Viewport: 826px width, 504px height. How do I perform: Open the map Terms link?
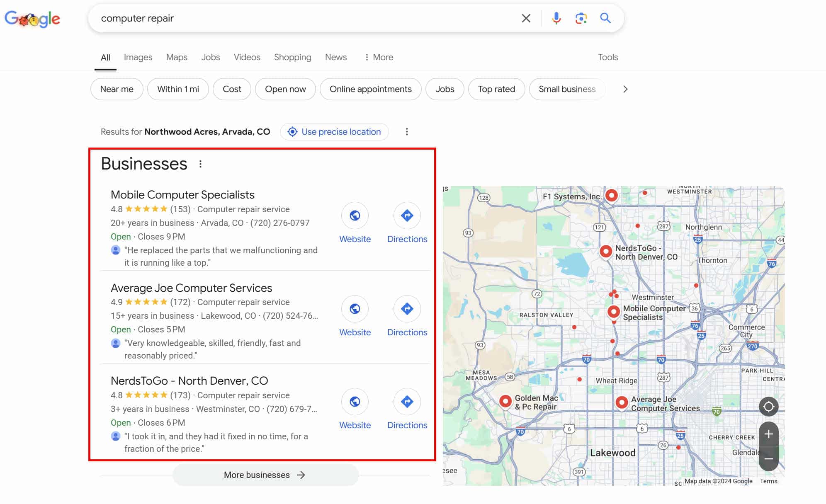[x=768, y=481]
